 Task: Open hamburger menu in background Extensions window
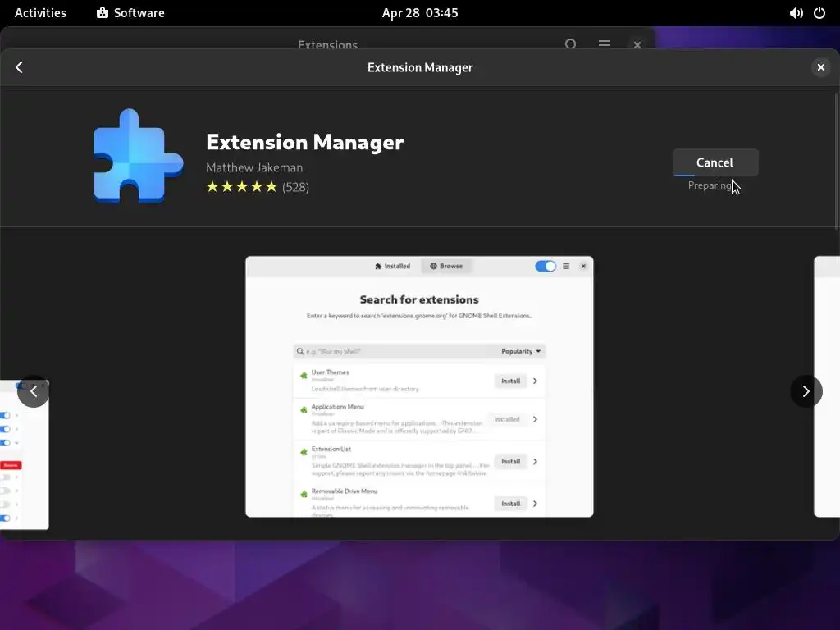click(x=605, y=44)
